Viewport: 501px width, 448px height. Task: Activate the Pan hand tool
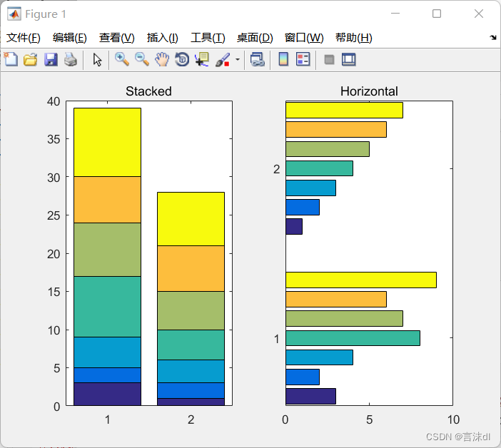(162, 59)
